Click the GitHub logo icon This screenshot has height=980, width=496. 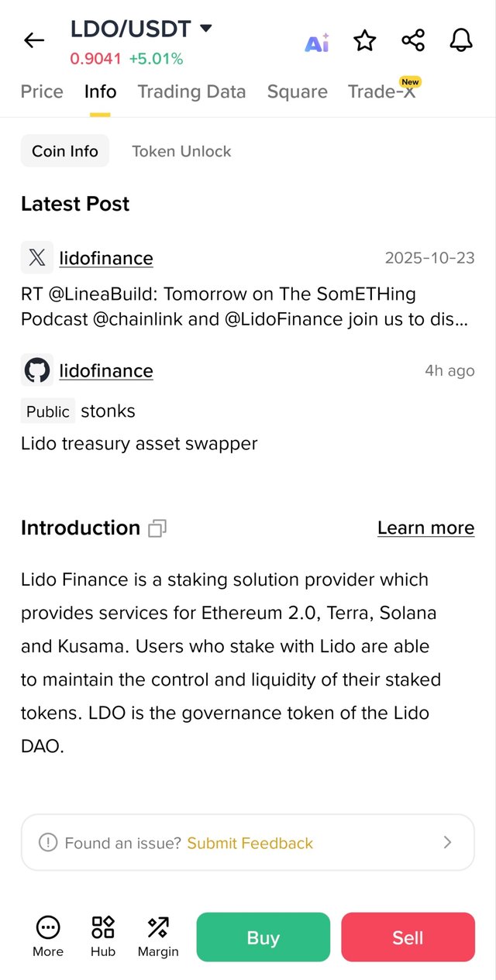click(x=36, y=370)
